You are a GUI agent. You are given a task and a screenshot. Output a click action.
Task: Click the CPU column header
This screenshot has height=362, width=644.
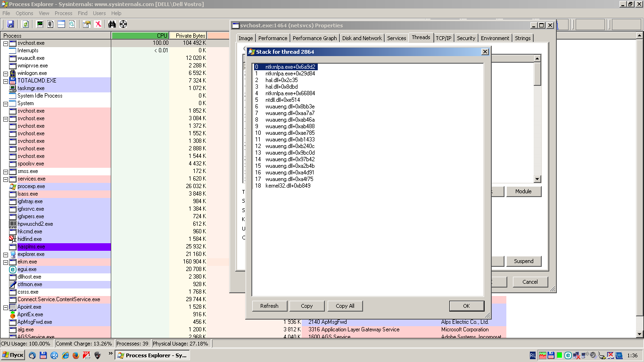pyautogui.click(x=140, y=35)
